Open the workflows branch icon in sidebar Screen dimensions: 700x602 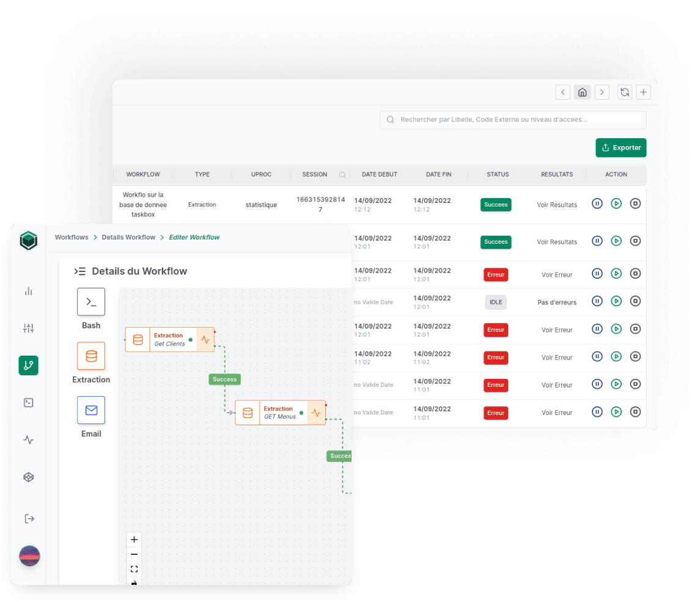click(x=28, y=365)
